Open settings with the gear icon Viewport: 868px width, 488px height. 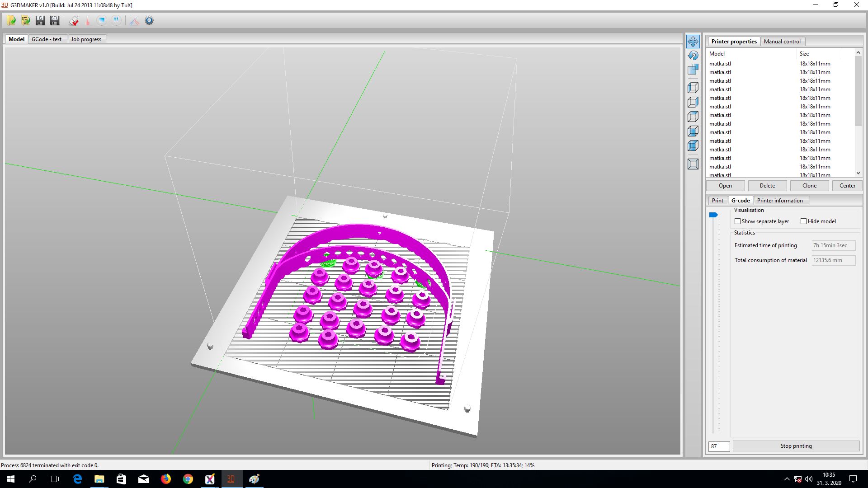tap(149, 21)
